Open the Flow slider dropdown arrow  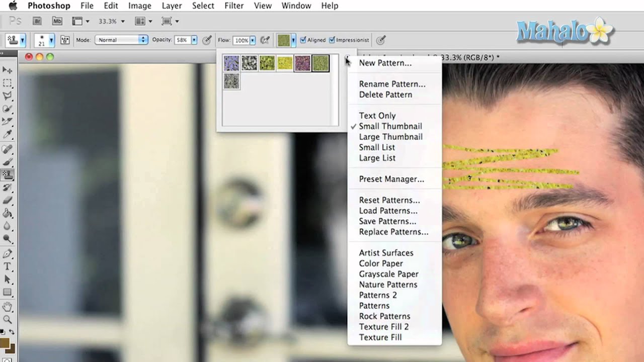[253, 40]
